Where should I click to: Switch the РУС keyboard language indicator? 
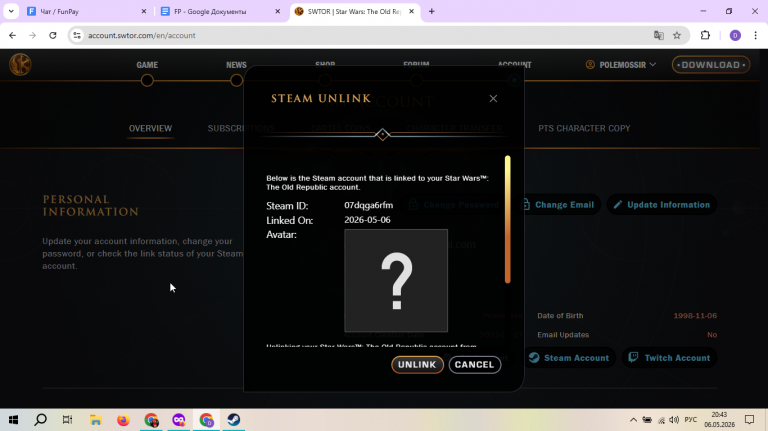[x=691, y=420]
